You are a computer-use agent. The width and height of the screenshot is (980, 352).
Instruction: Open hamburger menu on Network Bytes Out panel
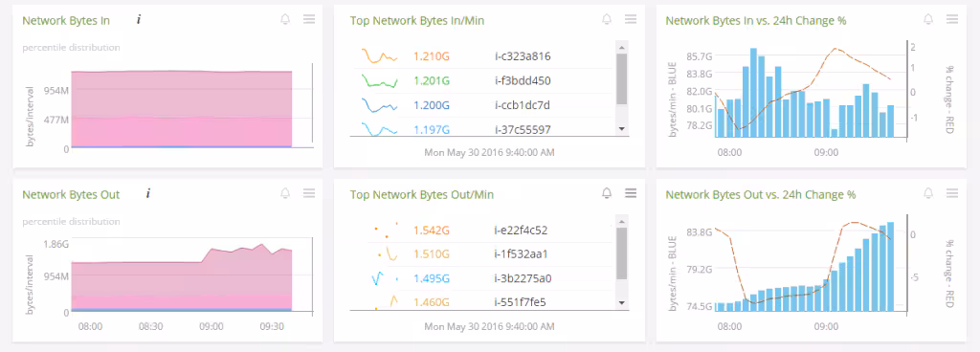coord(309,193)
